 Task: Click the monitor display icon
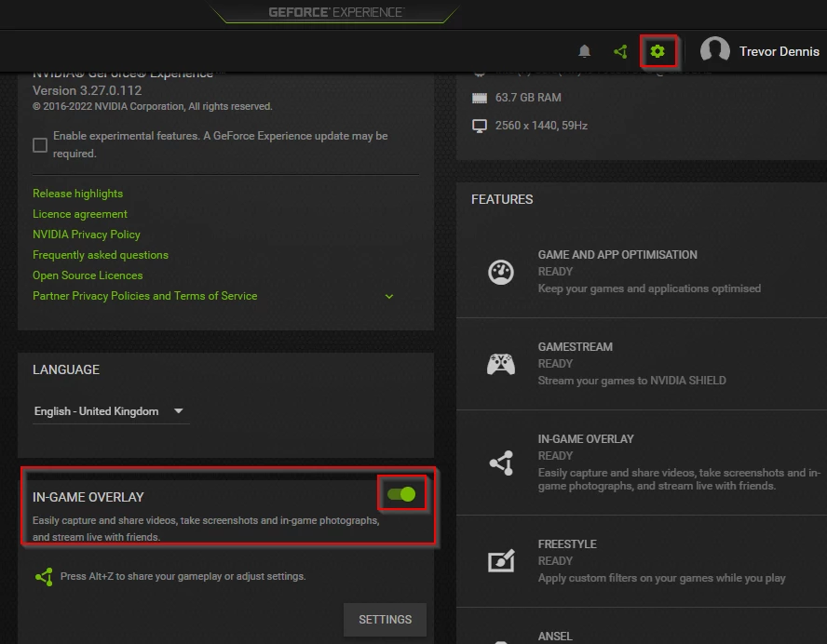480,126
